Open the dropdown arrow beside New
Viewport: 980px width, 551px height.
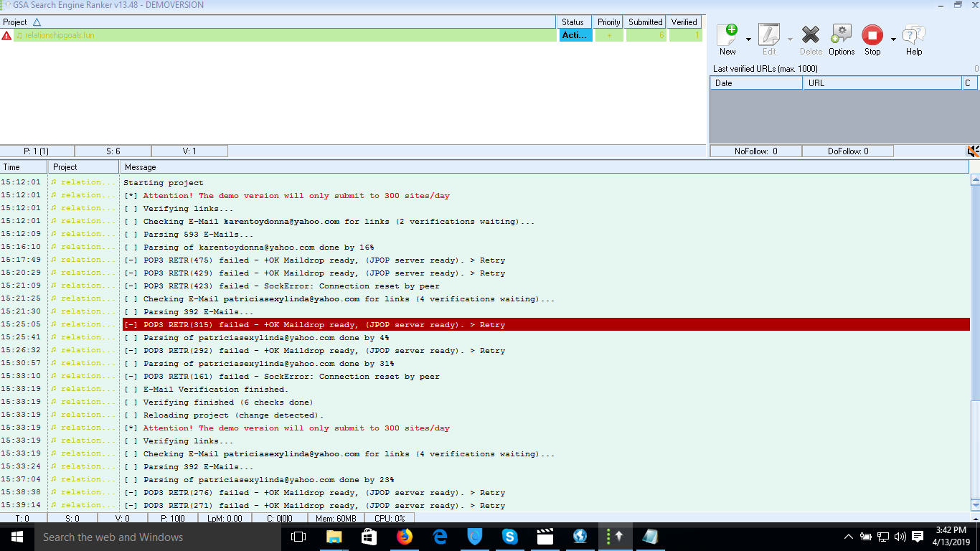(748, 39)
